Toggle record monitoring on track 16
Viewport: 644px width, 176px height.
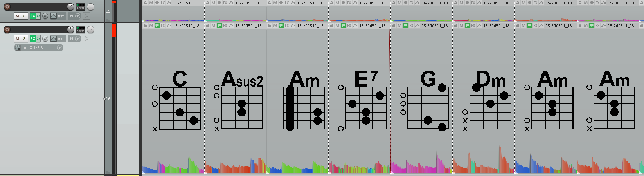point(86,39)
